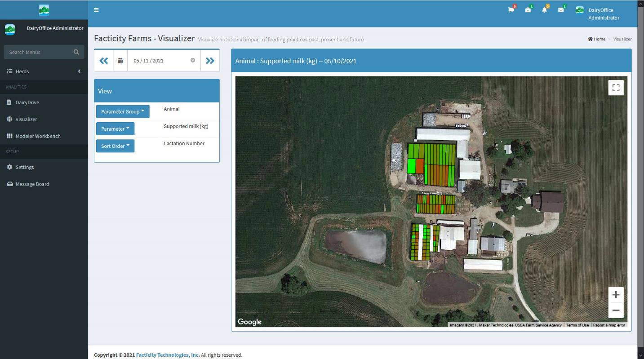
Task: Open the envelope messages icon
Action: click(561, 10)
